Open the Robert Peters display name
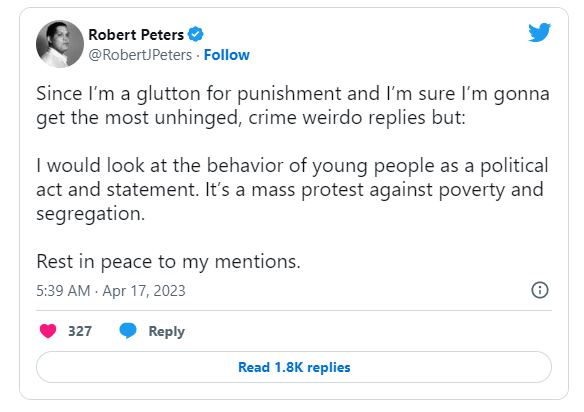The height and width of the screenshot is (412, 584). click(136, 35)
